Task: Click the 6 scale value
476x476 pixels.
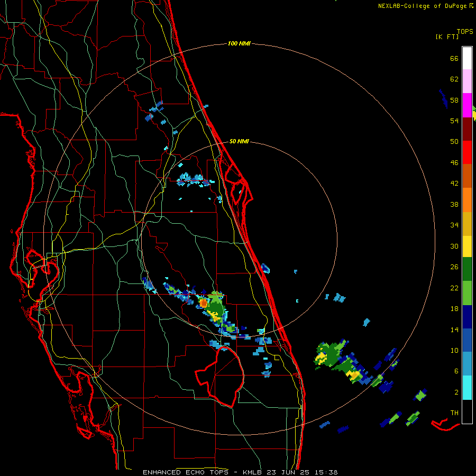Action: [x=456, y=371]
